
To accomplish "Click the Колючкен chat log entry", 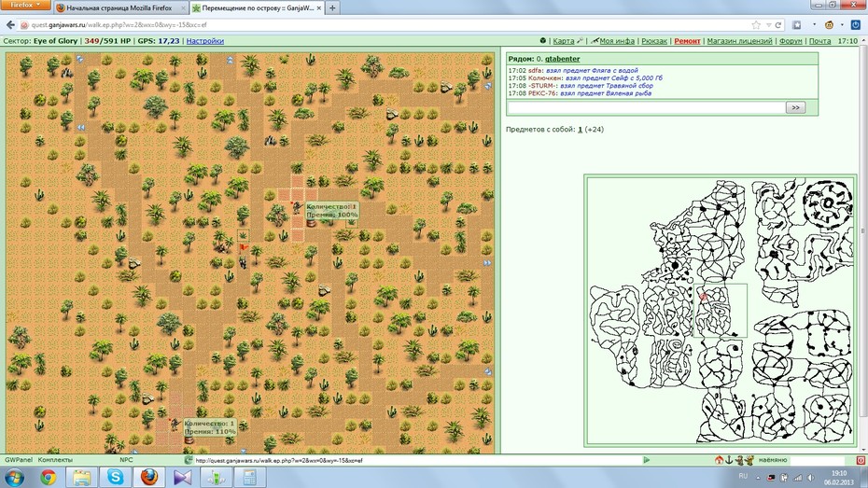I will (585, 78).
